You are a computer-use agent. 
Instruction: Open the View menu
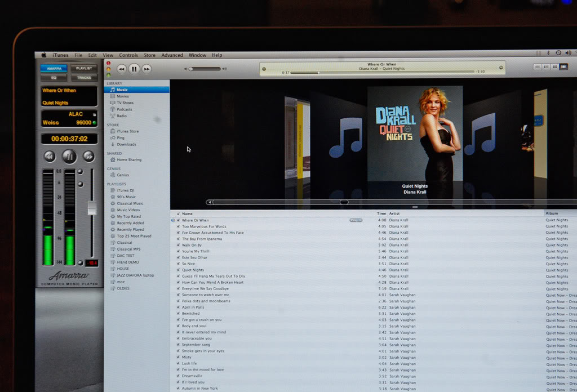(x=108, y=55)
